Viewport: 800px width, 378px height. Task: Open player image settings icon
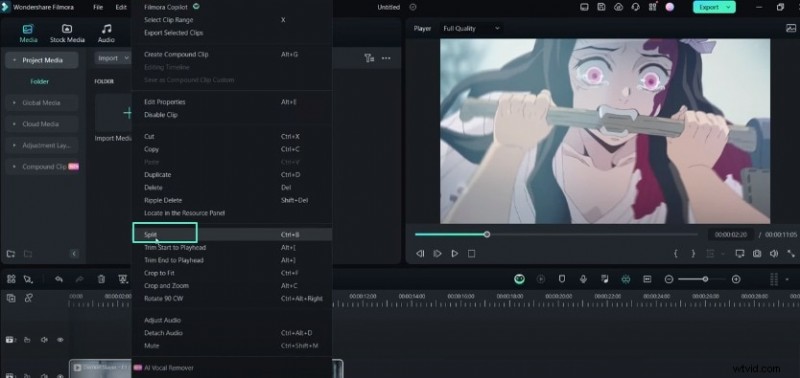791,29
